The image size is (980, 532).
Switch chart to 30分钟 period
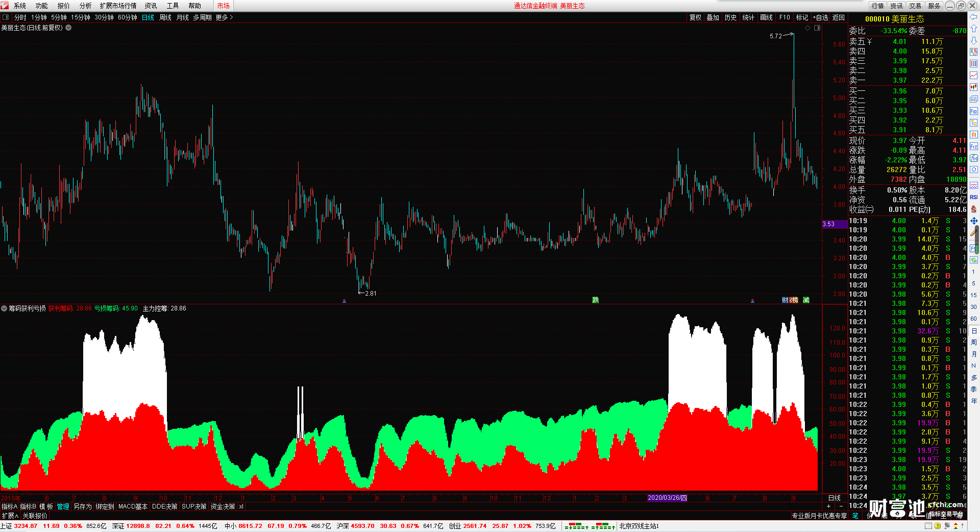[104, 17]
